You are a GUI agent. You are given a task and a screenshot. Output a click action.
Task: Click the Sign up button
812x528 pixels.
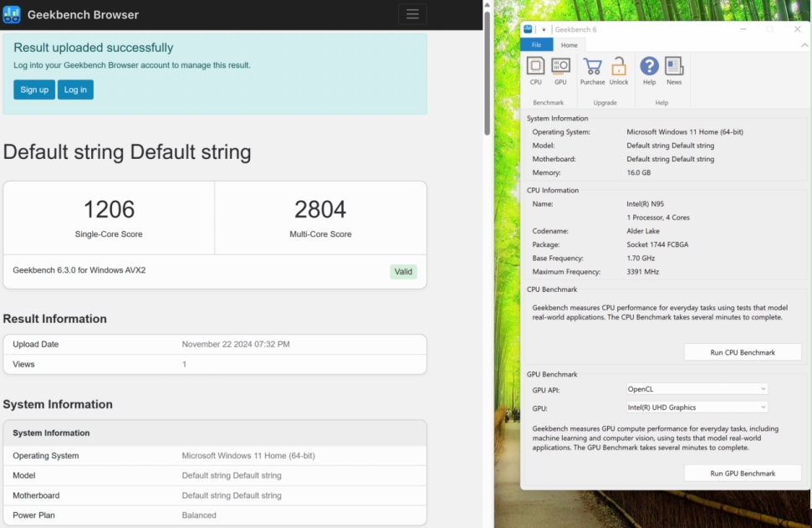tap(34, 90)
